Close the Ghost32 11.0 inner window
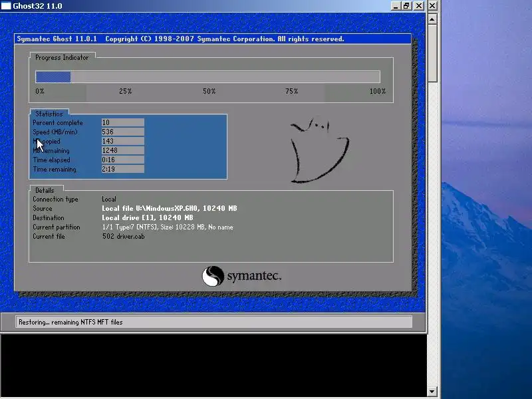The height and width of the screenshot is (399, 532). coord(419,6)
